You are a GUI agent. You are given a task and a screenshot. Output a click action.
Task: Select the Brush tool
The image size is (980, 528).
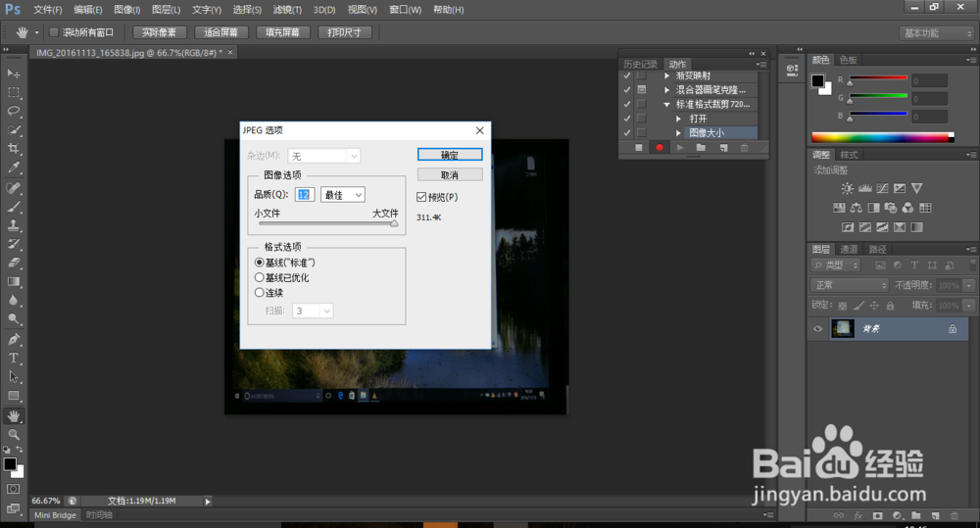(x=13, y=207)
